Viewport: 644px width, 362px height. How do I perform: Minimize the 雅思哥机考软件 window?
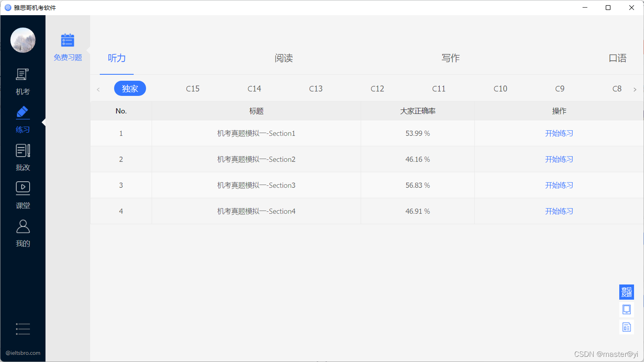pyautogui.click(x=585, y=8)
